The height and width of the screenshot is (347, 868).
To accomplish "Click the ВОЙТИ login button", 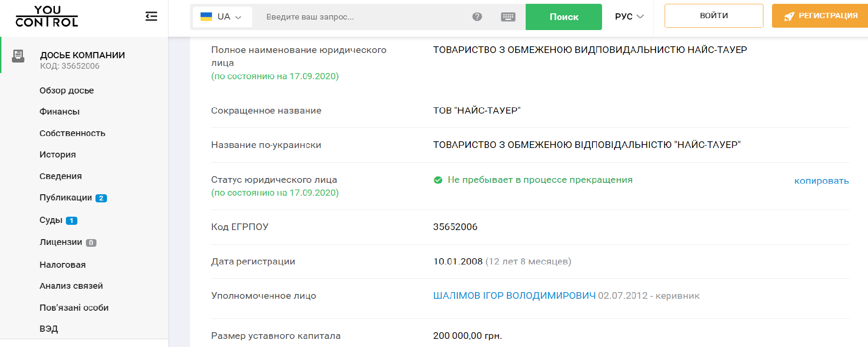I will click(x=714, y=16).
